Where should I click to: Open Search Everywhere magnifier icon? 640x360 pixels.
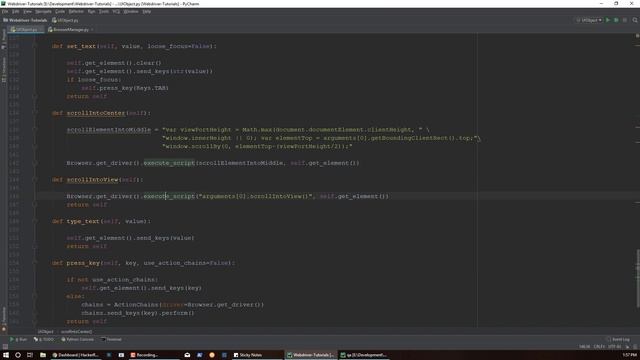pyautogui.click(x=635, y=20)
